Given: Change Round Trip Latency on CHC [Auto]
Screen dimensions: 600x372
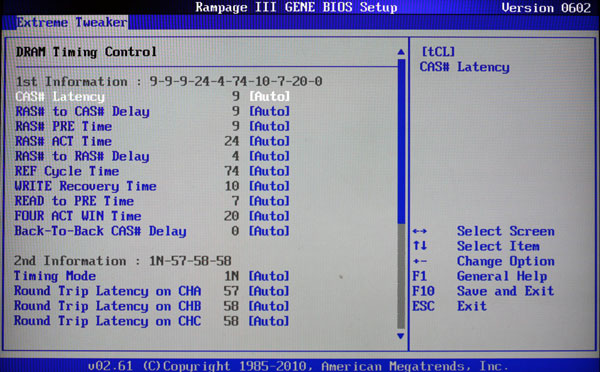Looking at the screenshot, I should click(x=269, y=321).
